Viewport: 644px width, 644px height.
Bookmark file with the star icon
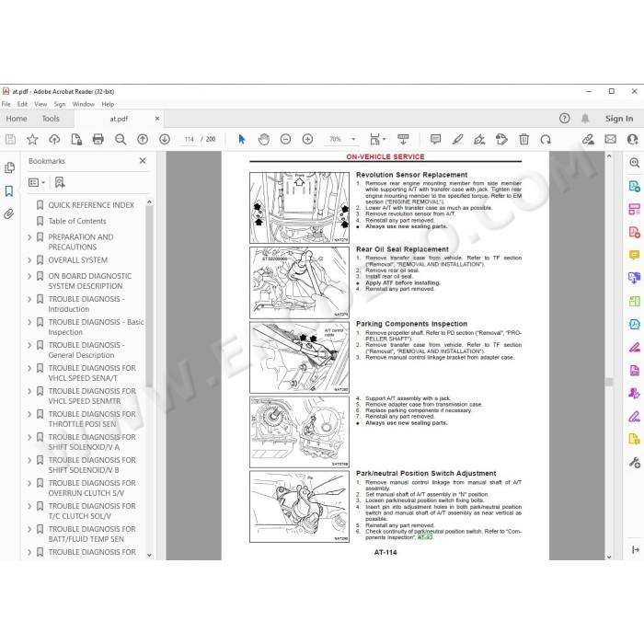32,140
